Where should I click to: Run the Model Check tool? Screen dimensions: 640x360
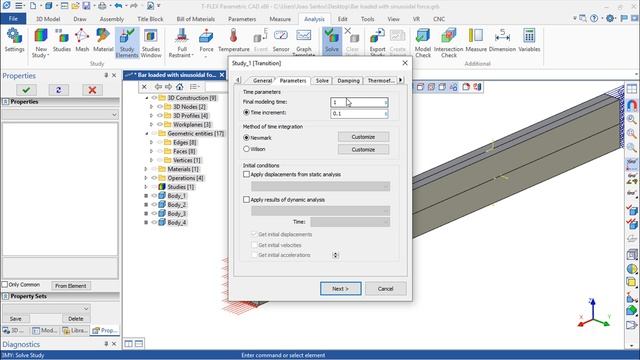[423, 42]
